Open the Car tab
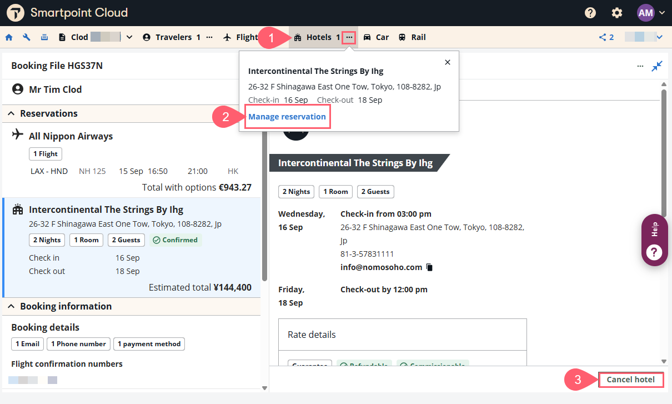The height and width of the screenshot is (404, 672). (376, 37)
